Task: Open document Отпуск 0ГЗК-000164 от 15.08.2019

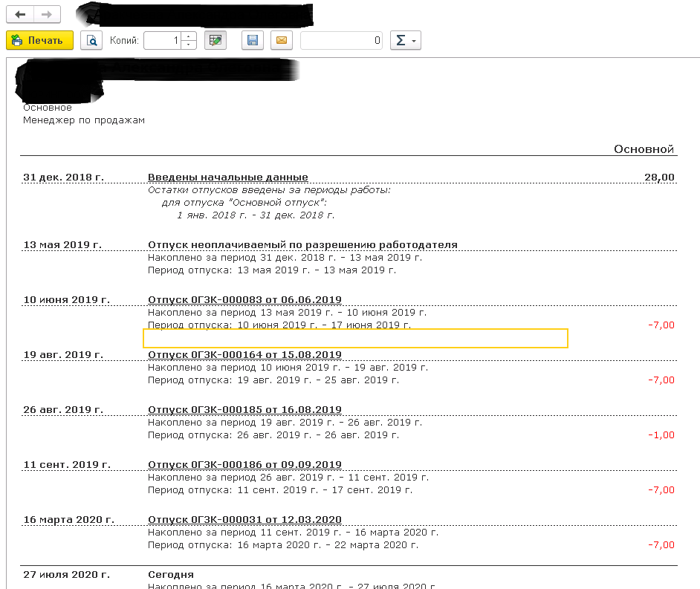Action: coord(244,354)
